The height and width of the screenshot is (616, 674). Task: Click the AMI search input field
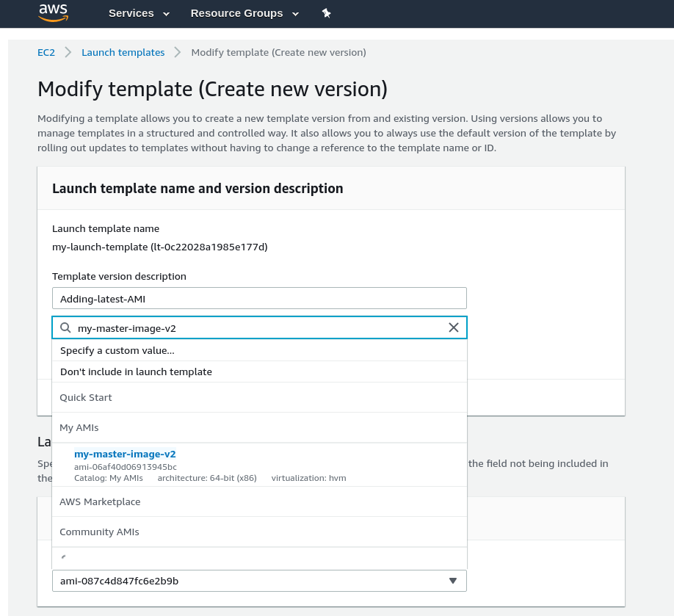257,328
